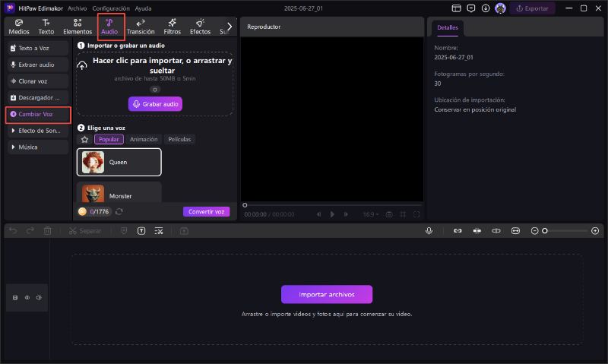The height and width of the screenshot is (364, 608).
Task: Select the Audio tab
Action: [x=109, y=27]
